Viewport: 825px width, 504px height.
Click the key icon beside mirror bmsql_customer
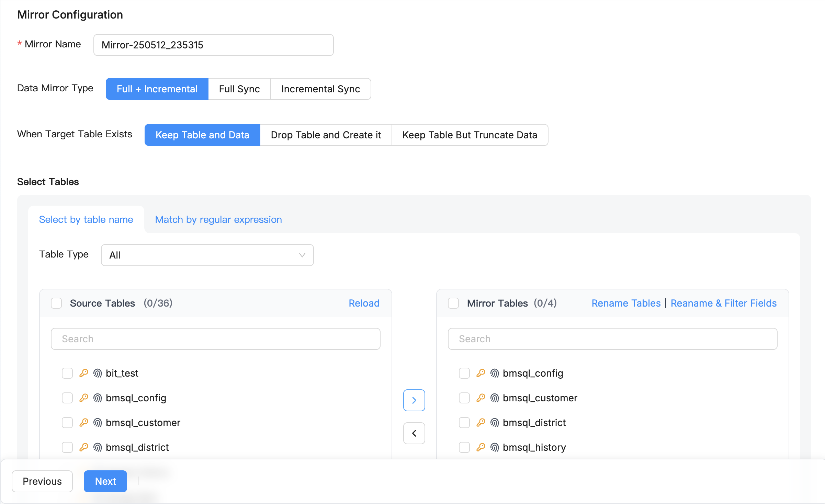point(481,398)
